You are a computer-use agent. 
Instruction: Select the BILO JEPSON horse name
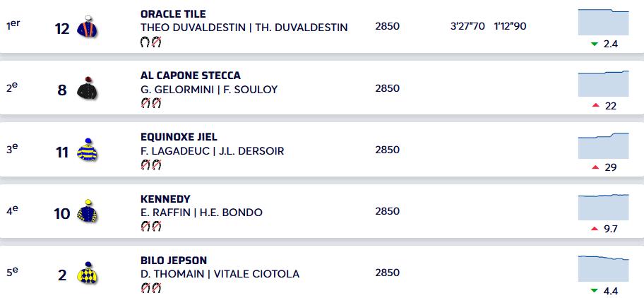click(174, 261)
